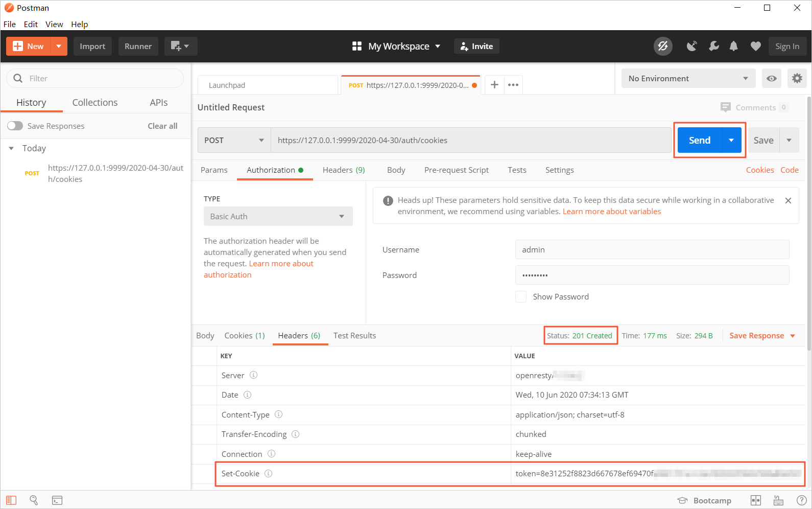Click the Import button
Screen dimensions: 812x509
tap(92, 46)
